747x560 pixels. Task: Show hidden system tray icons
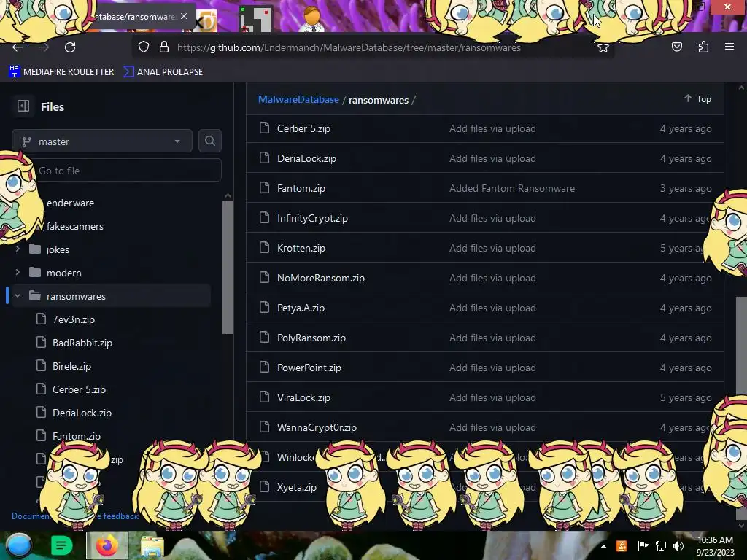coord(603,546)
